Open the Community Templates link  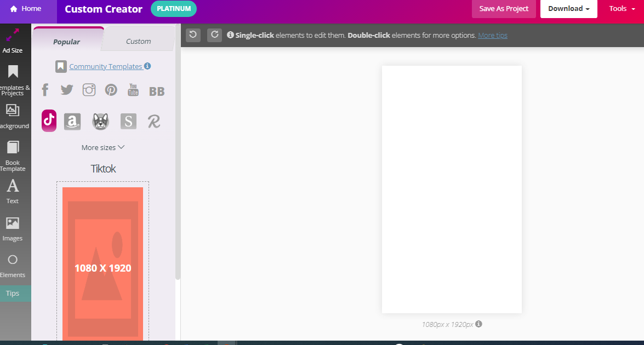click(x=105, y=66)
